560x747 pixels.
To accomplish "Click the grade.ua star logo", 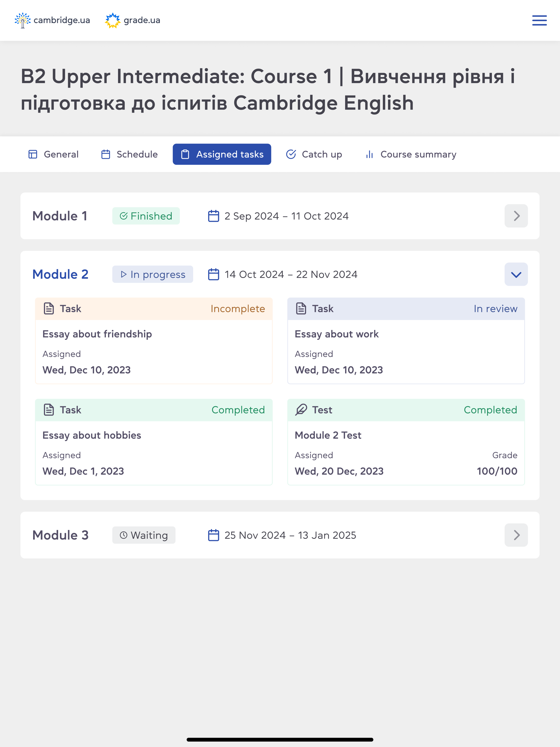I will coord(113,20).
